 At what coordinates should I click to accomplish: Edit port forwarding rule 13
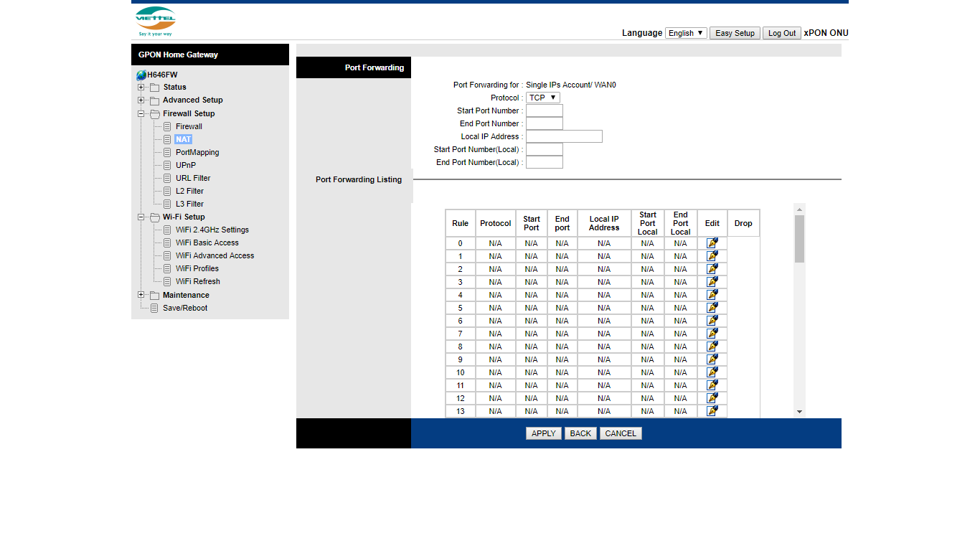pos(712,411)
